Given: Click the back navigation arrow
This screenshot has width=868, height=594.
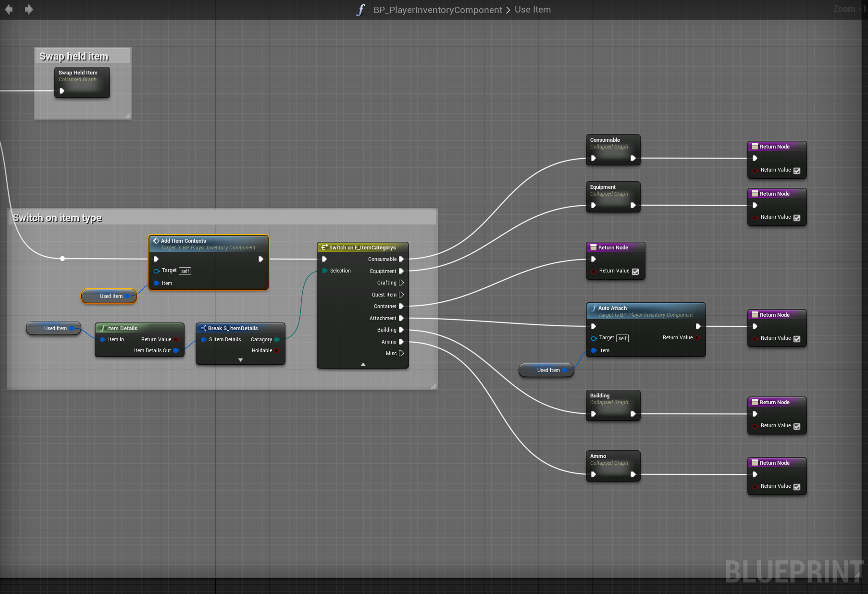Looking at the screenshot, I should 9,10.
